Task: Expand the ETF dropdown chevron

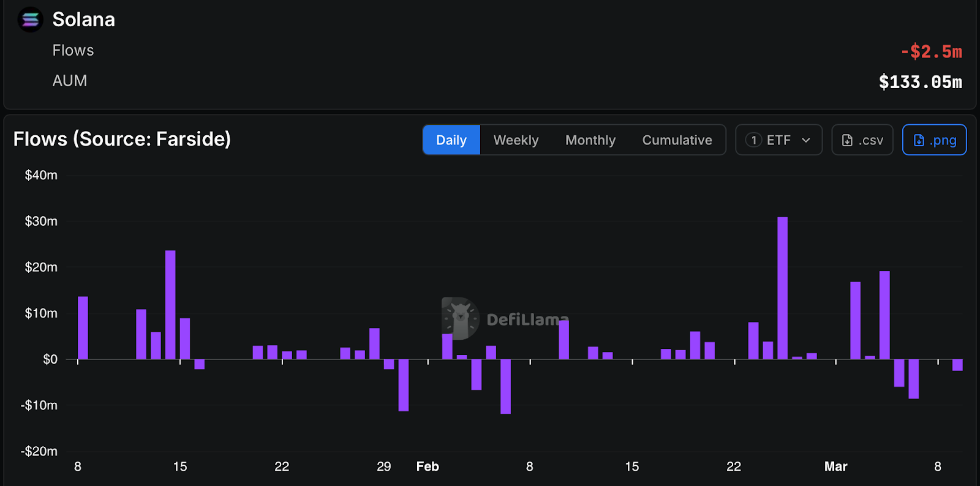Action: pyautogui.click(x=806, y=140)
